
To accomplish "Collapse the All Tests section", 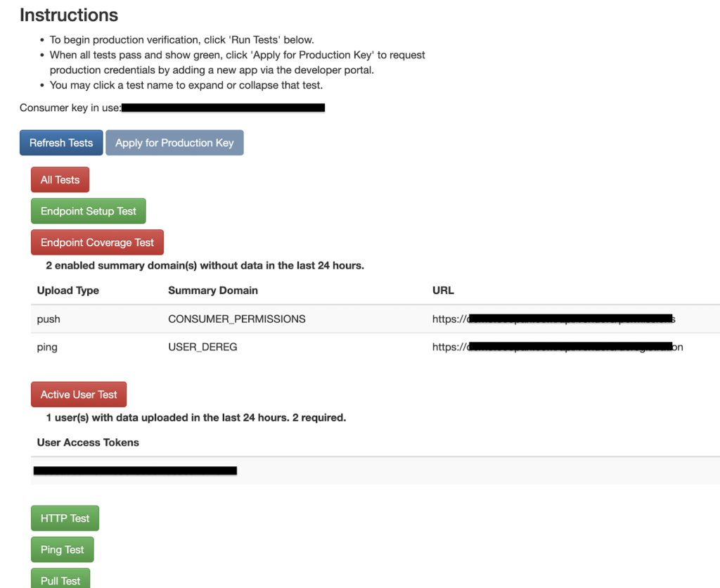I will [x=60, y=179].
